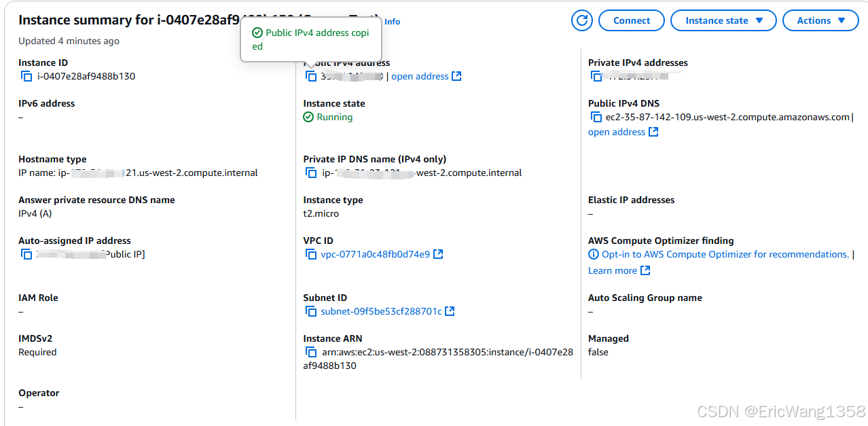Open the Actions dropdown menu
Viewport: 868px width, 426px height.
tap(820, 20)
